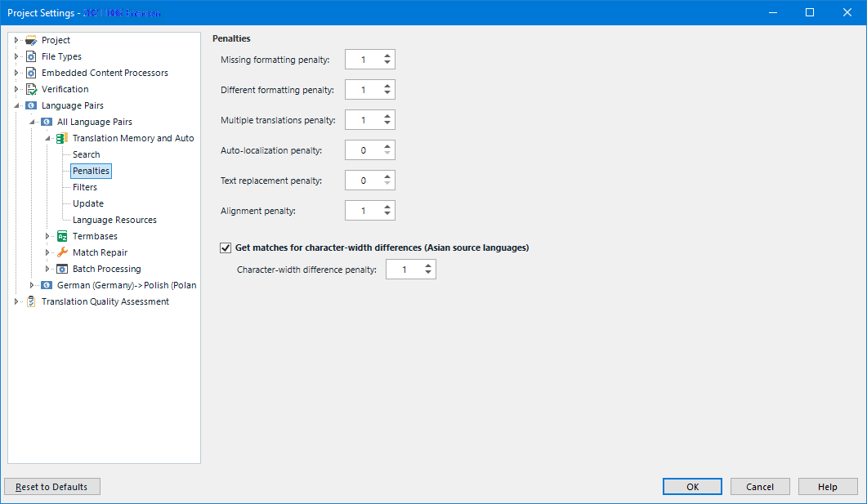
Task: Open Embedded Content Processors via its icon
Action: [x=29, y=73]
